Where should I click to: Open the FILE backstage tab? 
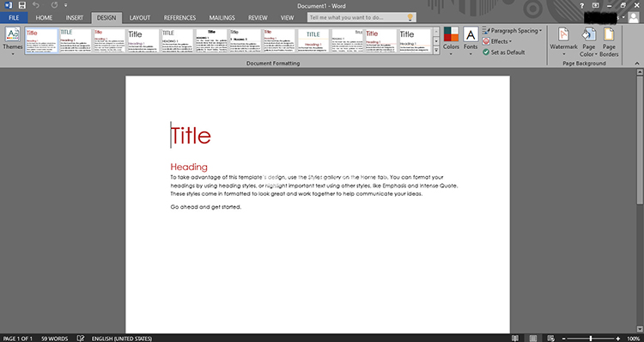click(14, 18)
